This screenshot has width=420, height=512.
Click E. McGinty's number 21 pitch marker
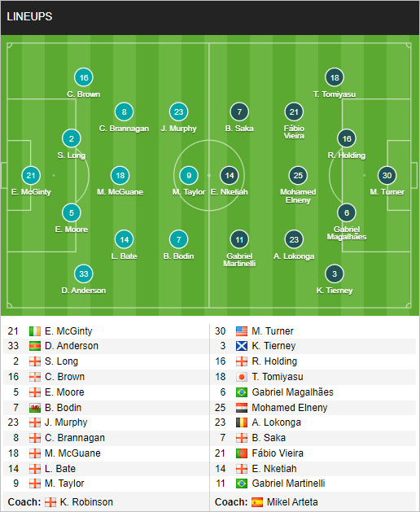point(31,175)
